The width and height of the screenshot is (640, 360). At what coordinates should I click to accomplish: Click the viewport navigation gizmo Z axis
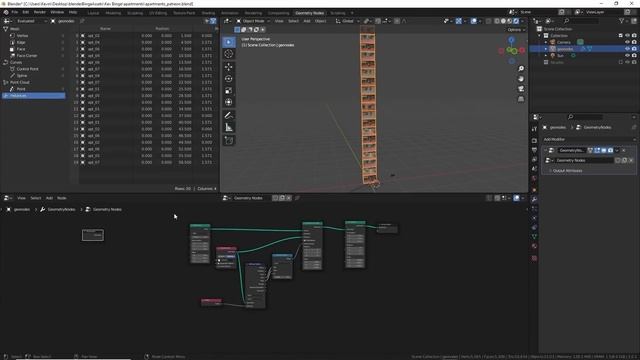click(511, 40)
